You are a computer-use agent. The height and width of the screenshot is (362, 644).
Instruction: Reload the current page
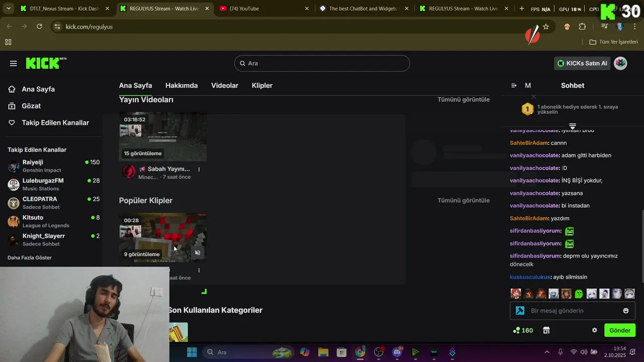39,27
